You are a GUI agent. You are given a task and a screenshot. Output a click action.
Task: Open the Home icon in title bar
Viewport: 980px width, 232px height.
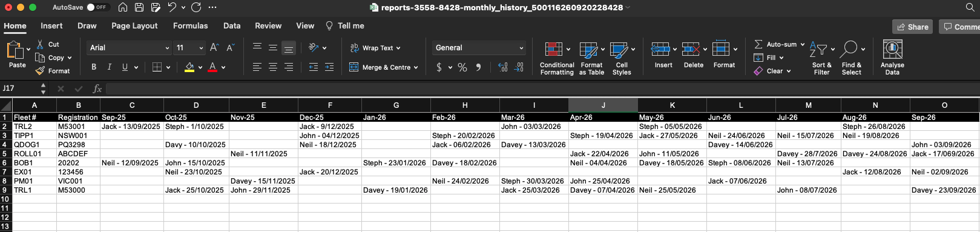coord(123,7)
